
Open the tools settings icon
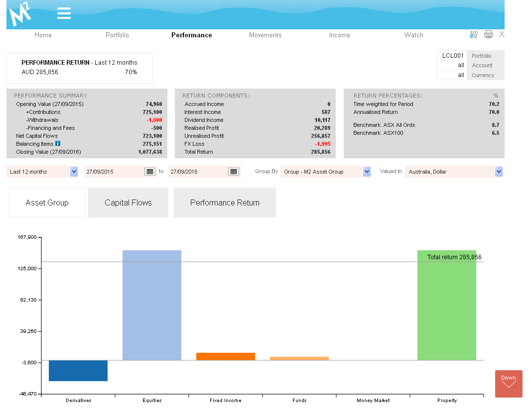pos(474,34)
